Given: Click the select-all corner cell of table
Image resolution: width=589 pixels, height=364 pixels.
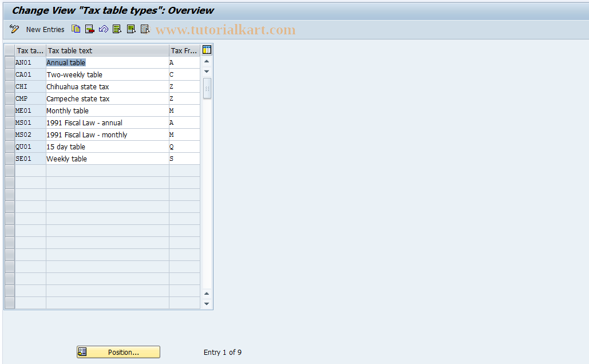Looking at the screenshot, I should [x=10, y=50].
